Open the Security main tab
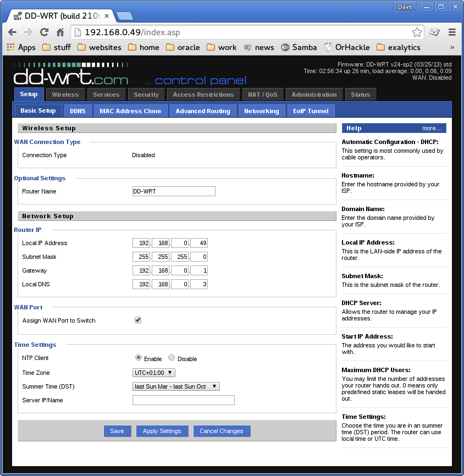This screenshot has height=476, width=464. pos(146,95)
